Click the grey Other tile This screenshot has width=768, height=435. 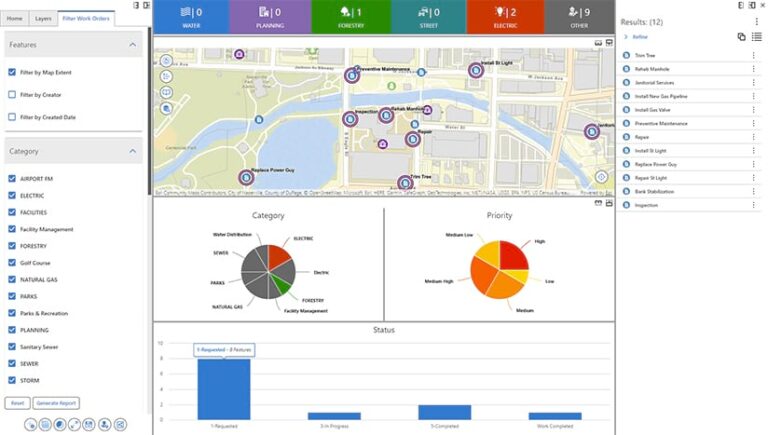(579, 17)
